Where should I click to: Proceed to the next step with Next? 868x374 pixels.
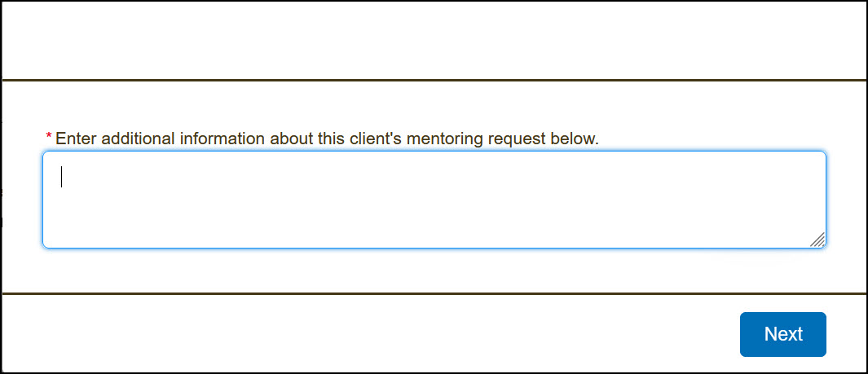point(782,334)
